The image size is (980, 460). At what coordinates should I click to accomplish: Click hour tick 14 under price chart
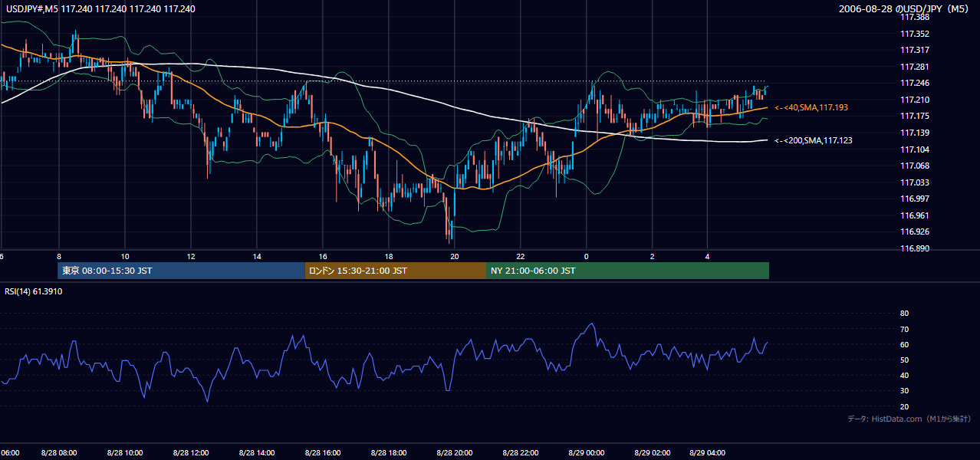(x=257, y=256)
